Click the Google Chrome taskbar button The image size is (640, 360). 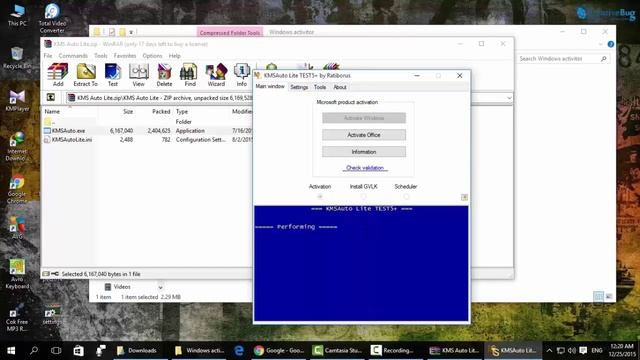point(279,350)
